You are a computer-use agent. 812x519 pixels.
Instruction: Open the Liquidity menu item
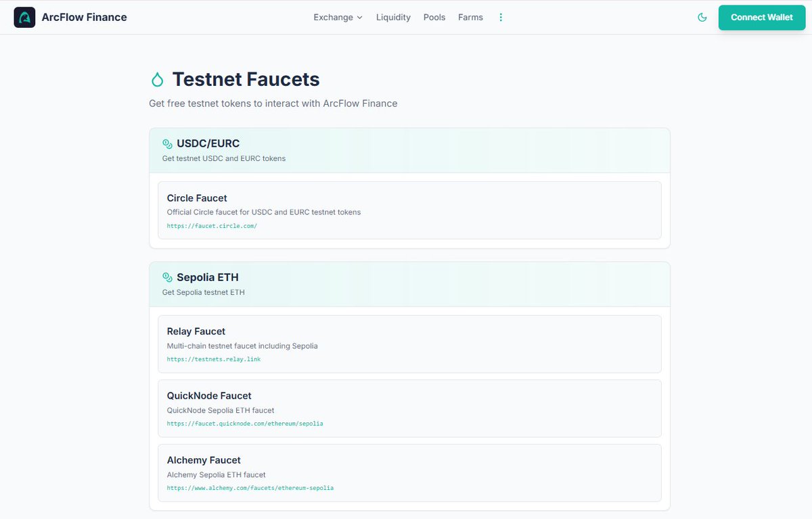(x=393, y=18)
